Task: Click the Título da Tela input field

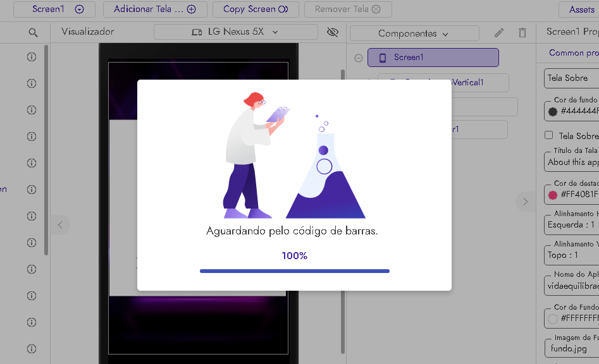Action: click(x=572, y=162)
